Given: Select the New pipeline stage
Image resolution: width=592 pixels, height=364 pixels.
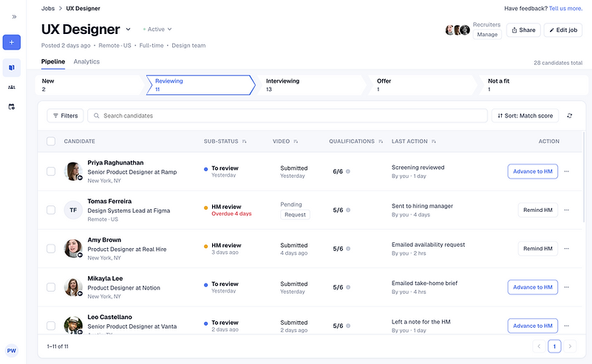Looking at the screenshot, I should [x=89, y=85].
